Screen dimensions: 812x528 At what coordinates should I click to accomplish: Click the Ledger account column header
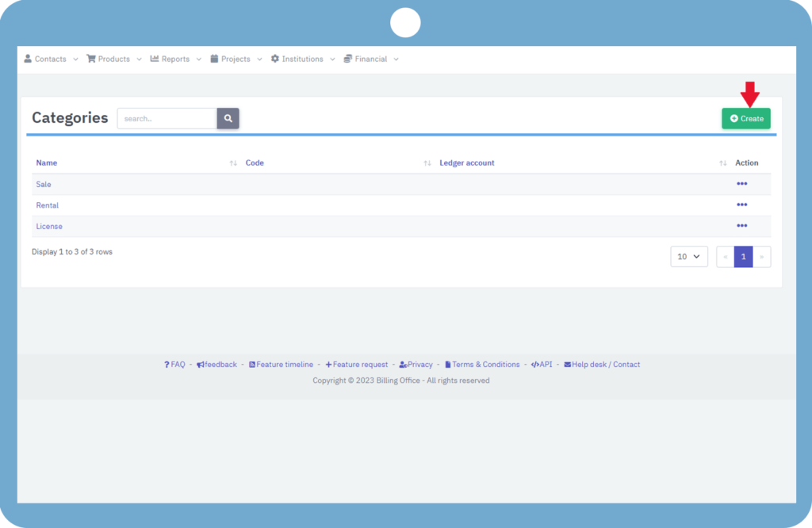pyautogui.click(x=467, y=163)
